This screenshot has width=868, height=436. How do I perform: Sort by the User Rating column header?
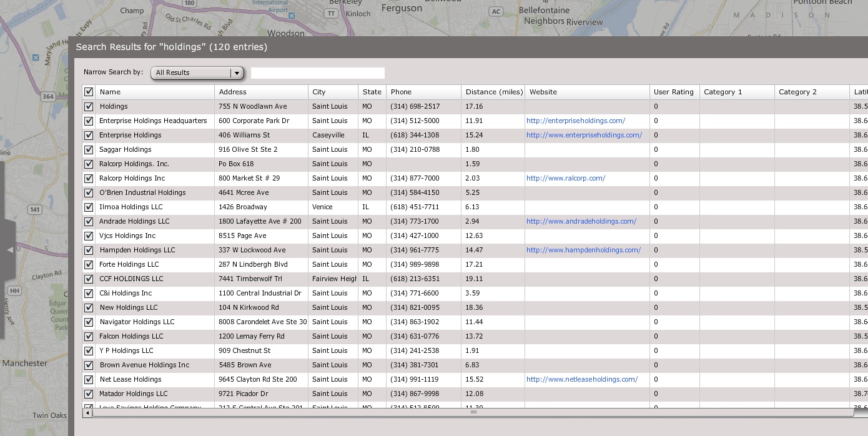674,92
